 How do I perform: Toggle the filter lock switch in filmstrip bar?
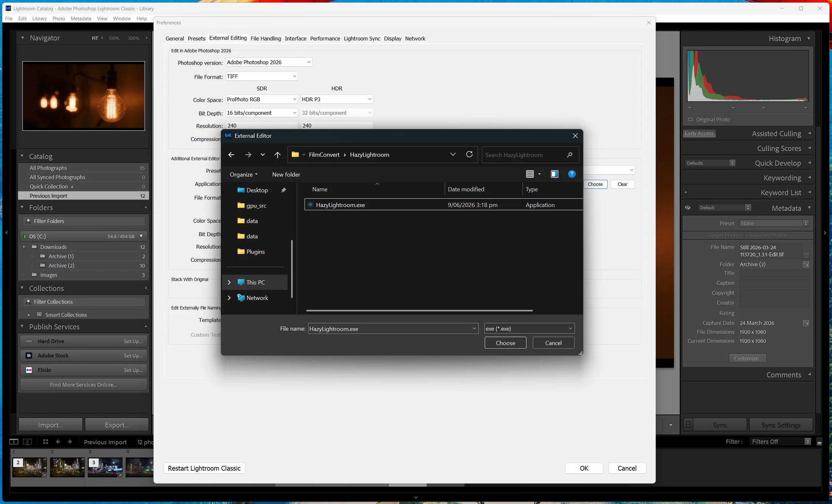(819, 442)
